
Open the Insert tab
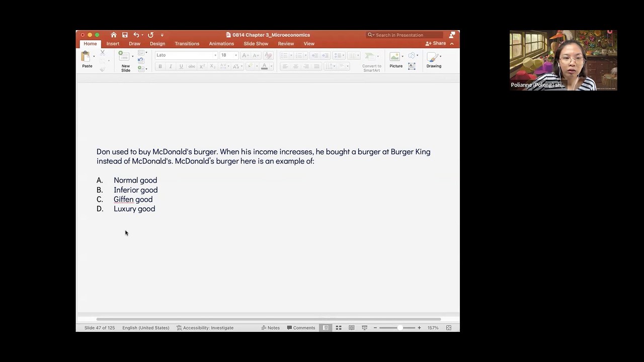[x=113, y=44]
